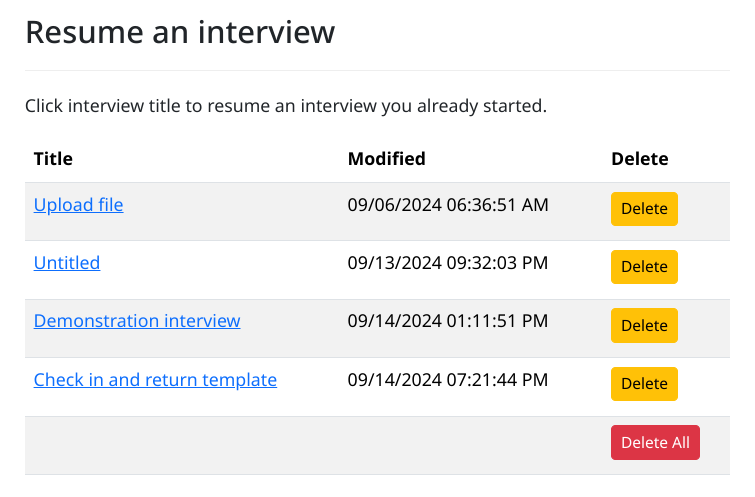Click the 09/14/2024 07:21:44 PM date
This screenshot has height=497, width=755.
point(448,380)
